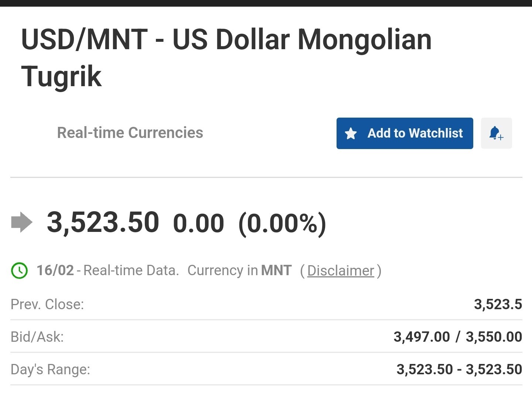Click the 16/02 date text
532x405 pixels.
coord(55,270)
